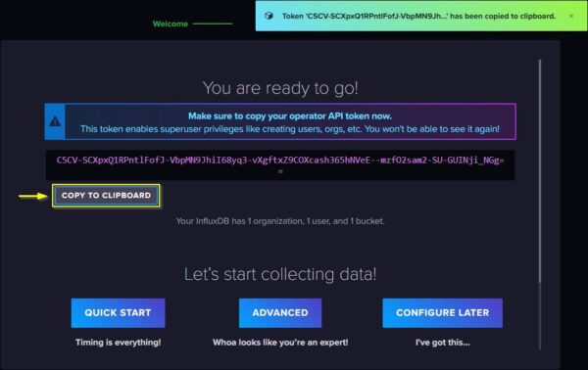
Task: Choose the Quick Start option
Action: (x=118, y=312)
